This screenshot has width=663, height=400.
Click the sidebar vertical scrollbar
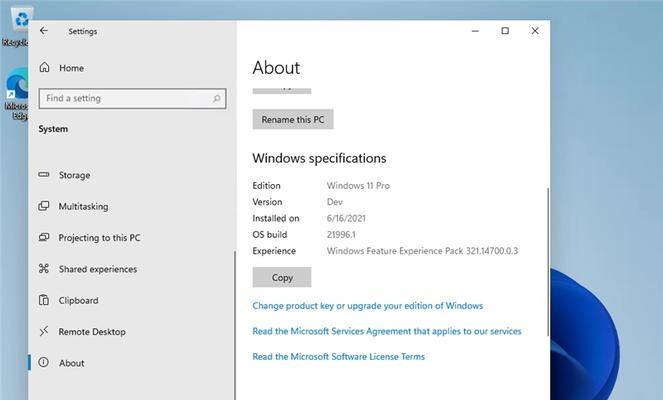point(235,325)
